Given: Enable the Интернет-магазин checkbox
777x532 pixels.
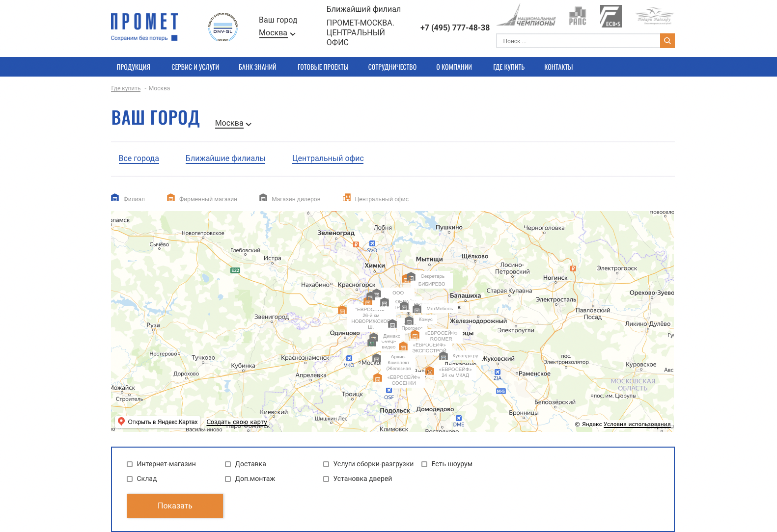Looking at the screenshot, I should [130, 464].
